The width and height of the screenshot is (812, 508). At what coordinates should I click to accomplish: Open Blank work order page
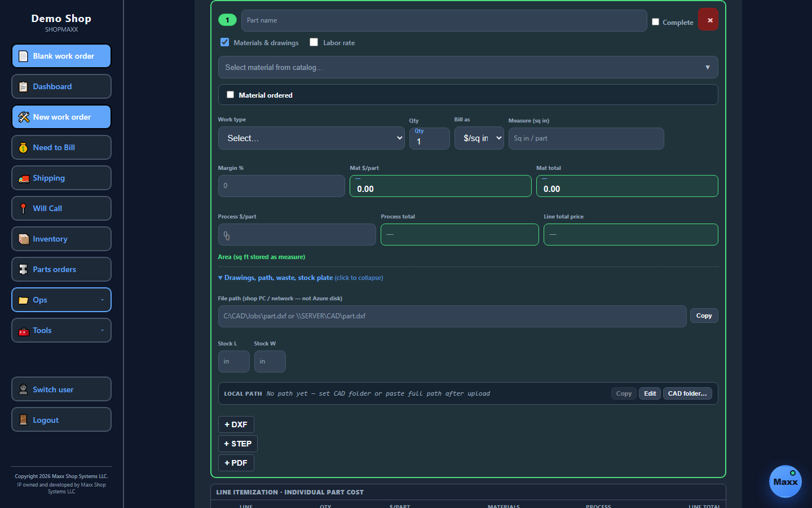coord(61,56)
